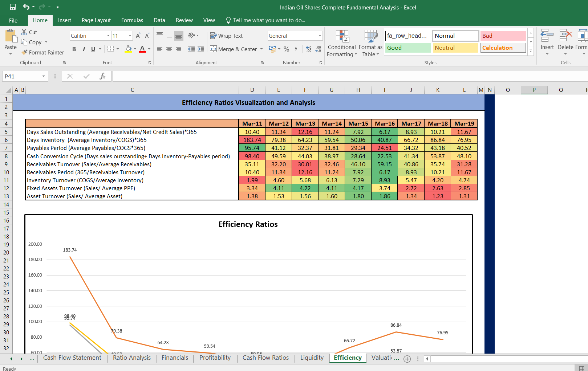Image resolution: width=588 pixels, height=371 pixels.
Task: Open Format as Table gallery
Action: click(370, 43)
